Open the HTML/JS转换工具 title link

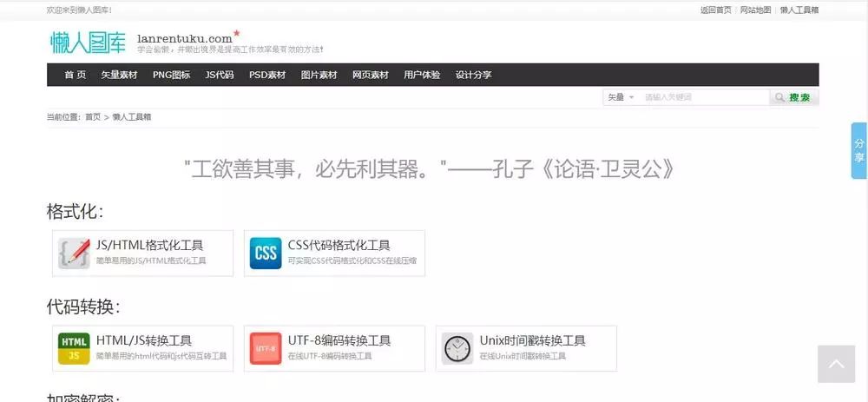144,340
